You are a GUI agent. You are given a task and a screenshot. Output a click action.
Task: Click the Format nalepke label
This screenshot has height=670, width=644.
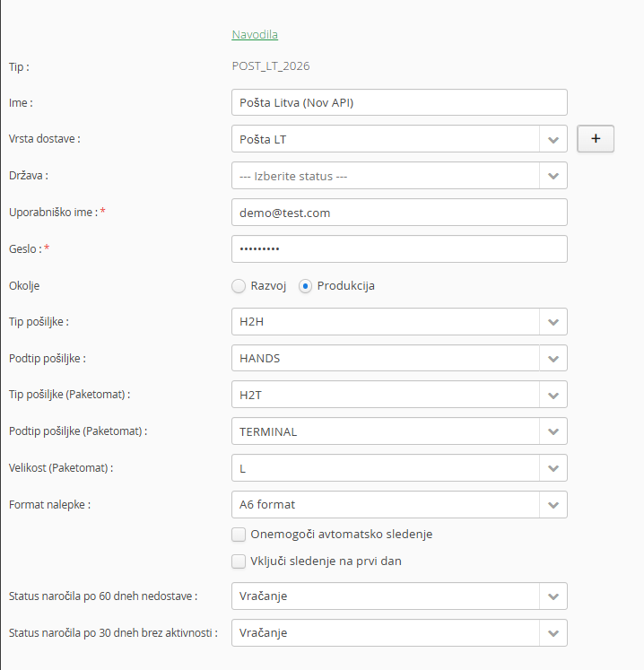coord(49,505)
